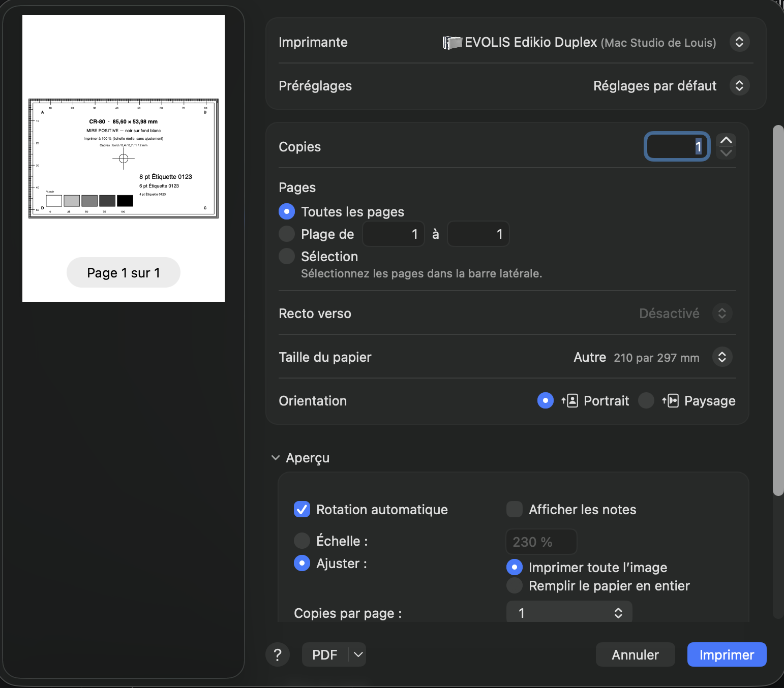Click the Imprimer button
This screenshot has width=784, height=688.
tap(727, 654)
